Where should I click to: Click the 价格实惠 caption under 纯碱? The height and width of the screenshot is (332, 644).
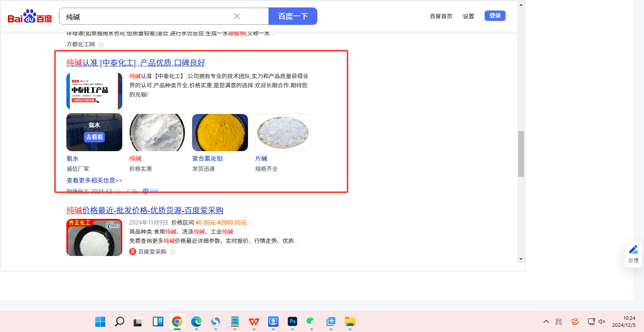coord(141,169)
